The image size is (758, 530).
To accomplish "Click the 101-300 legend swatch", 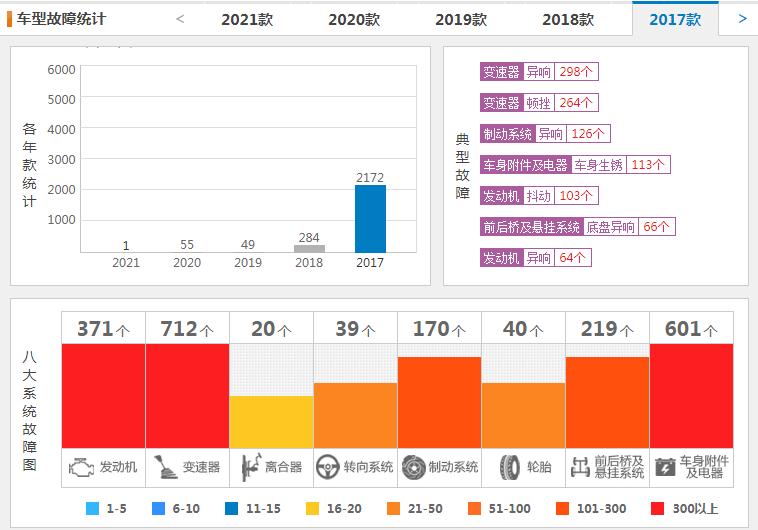I will pyautogui.click(x=562, y=508).
